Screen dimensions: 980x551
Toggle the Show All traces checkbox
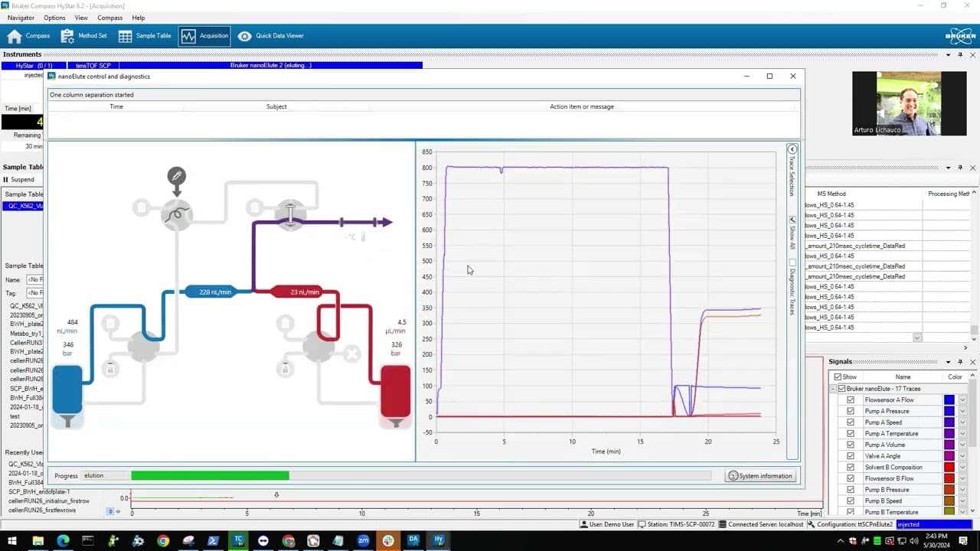coord(792,219)
